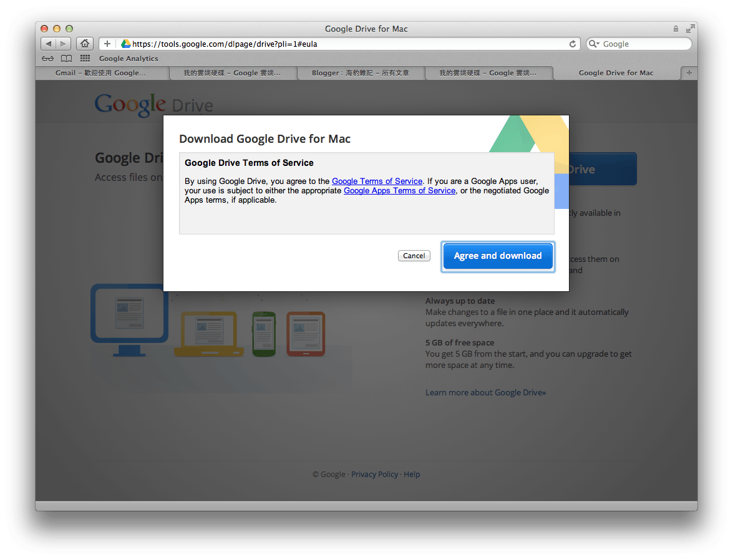733x560 pixels.
Task: Switch to the Gmail tab
Action: (x=101, y=73)
